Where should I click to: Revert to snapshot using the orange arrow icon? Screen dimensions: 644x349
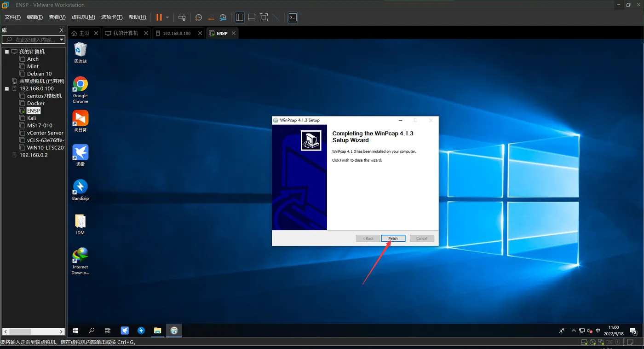click(x=211, y=17)
